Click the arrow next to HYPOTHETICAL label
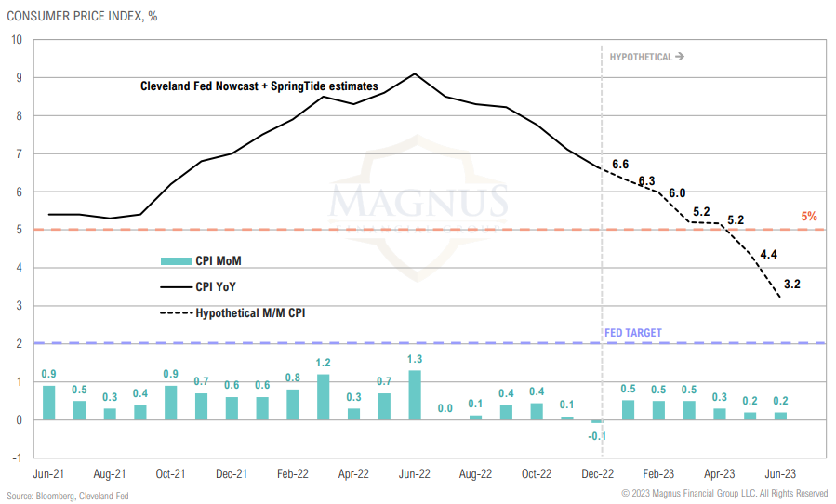836x504 pixels. [x=680, y=57]
